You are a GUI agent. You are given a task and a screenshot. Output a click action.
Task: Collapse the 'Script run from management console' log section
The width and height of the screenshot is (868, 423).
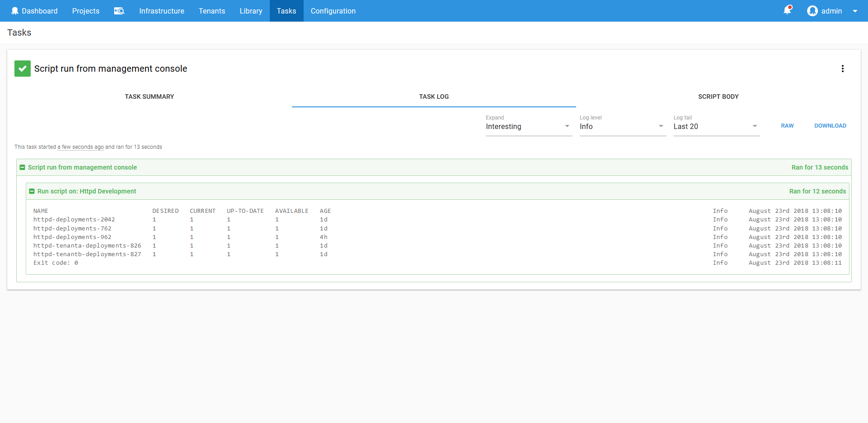[22, 167]
